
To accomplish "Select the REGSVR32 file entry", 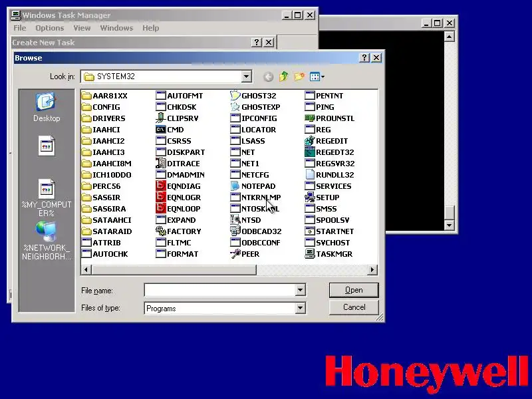I will click(x=330, y=163).
